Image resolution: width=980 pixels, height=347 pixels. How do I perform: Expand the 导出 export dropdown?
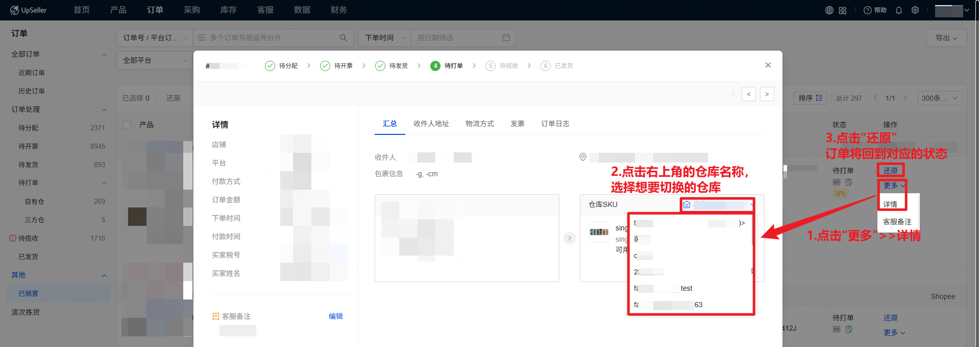[946, 38]
